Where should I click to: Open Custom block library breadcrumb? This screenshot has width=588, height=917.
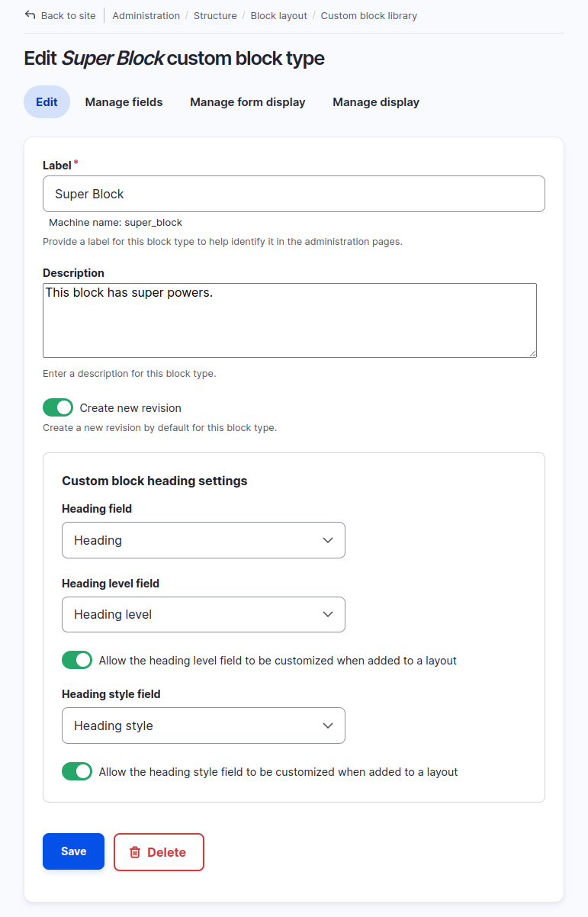368,15
